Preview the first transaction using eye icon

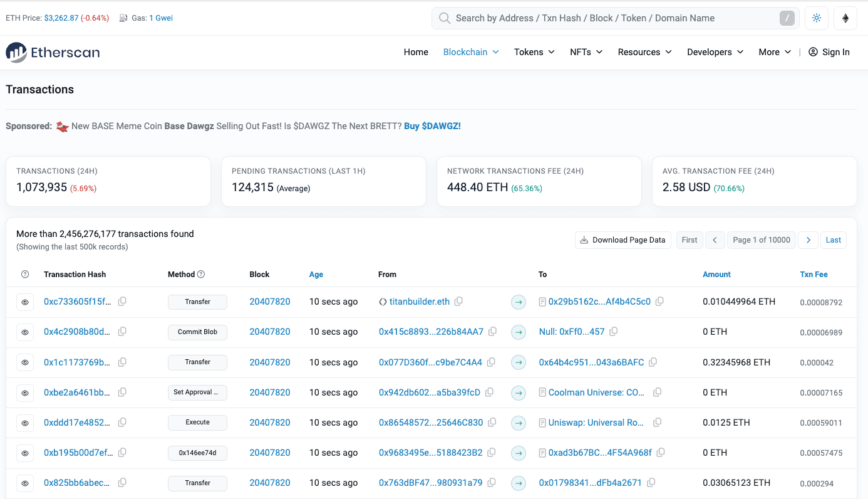tap(25, 302)
